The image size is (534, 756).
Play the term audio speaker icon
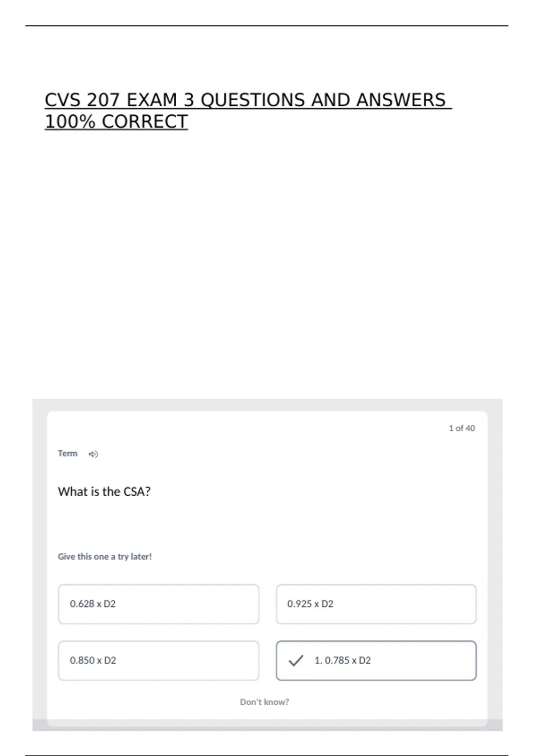pyautogui.click(x=93, y=454)
